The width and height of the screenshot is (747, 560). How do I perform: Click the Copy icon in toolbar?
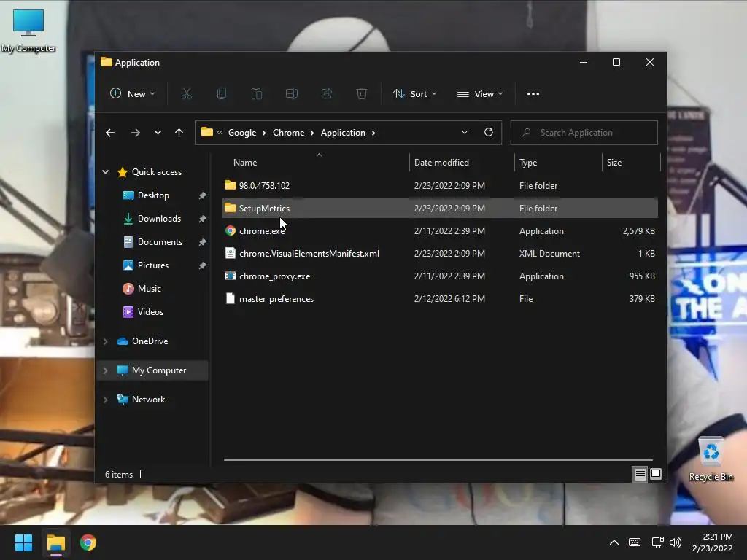(222, 93)
